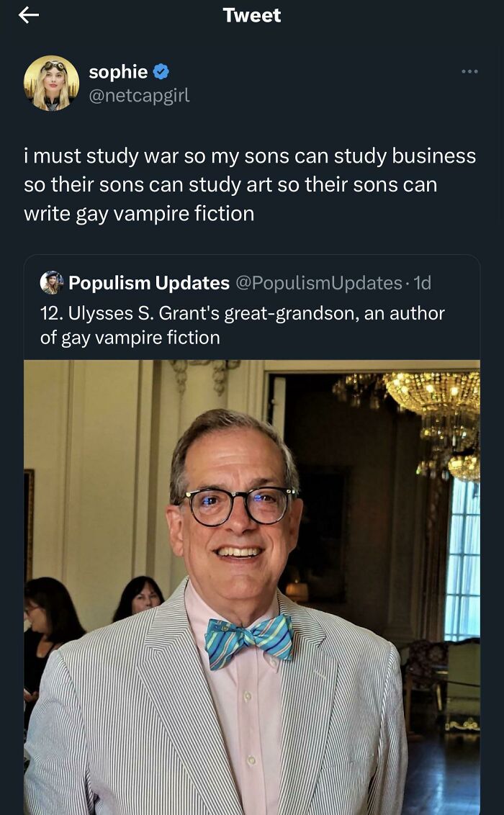This screenshot has width=504, height=815.
Task: Click the blue verified badge beside sophie
Action: [x=161, y=72]
